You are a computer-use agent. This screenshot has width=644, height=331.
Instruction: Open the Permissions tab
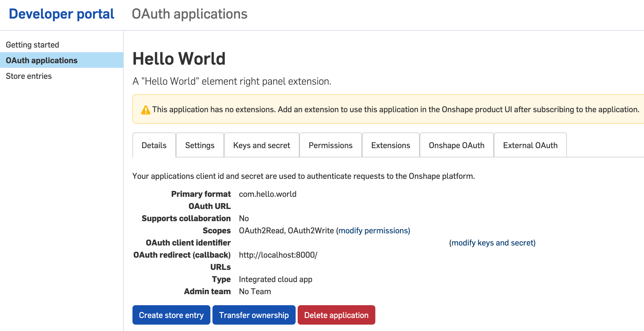330,145
